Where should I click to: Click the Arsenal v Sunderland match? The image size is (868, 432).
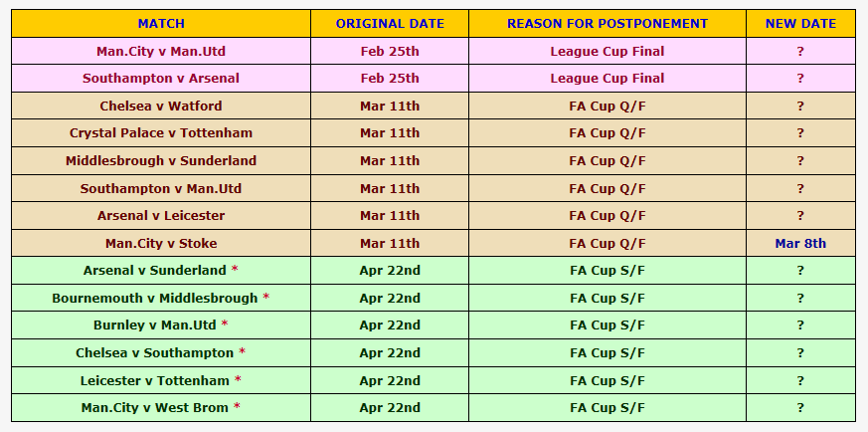point(154,271)
